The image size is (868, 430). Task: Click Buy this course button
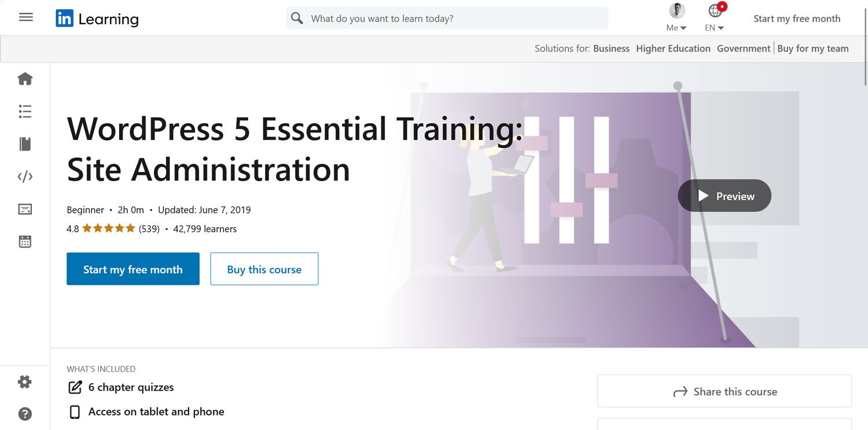pos(264,269)
